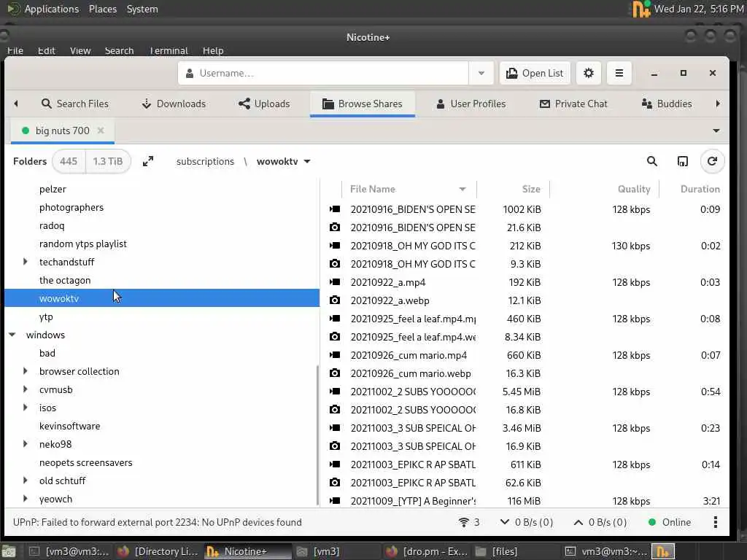Open the Terminal menu in the outer menubar

tap(169, 50)
